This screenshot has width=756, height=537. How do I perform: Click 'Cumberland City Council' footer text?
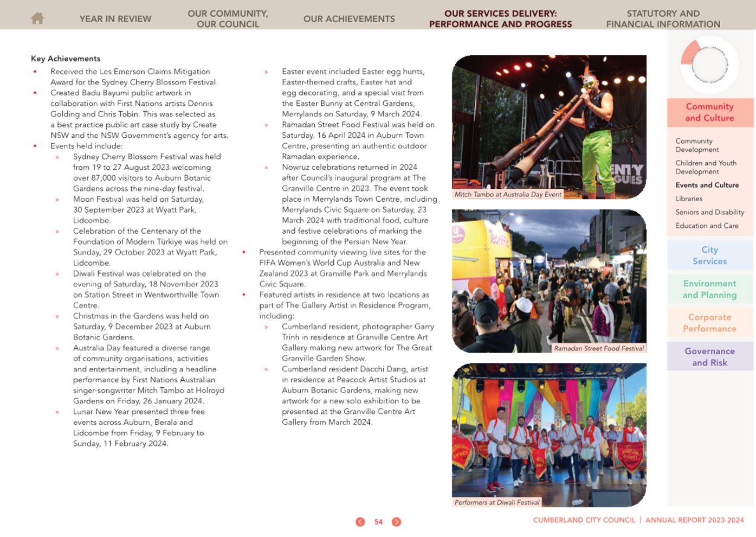point(584,520)
